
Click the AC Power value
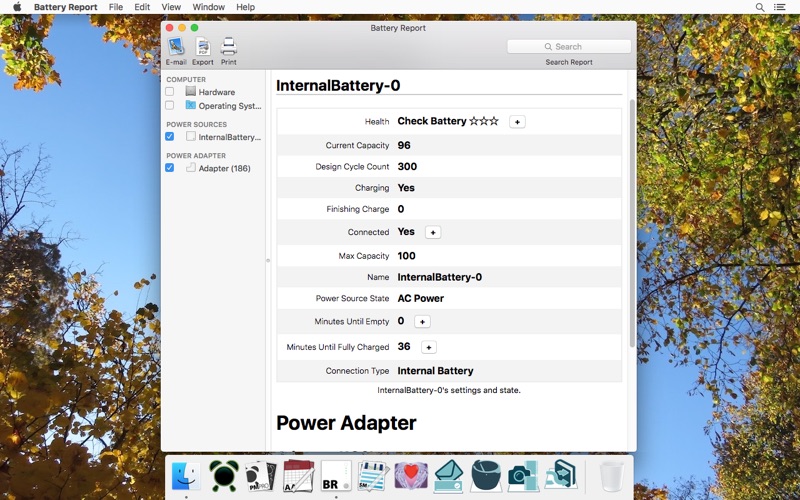[x=421, y=298]
